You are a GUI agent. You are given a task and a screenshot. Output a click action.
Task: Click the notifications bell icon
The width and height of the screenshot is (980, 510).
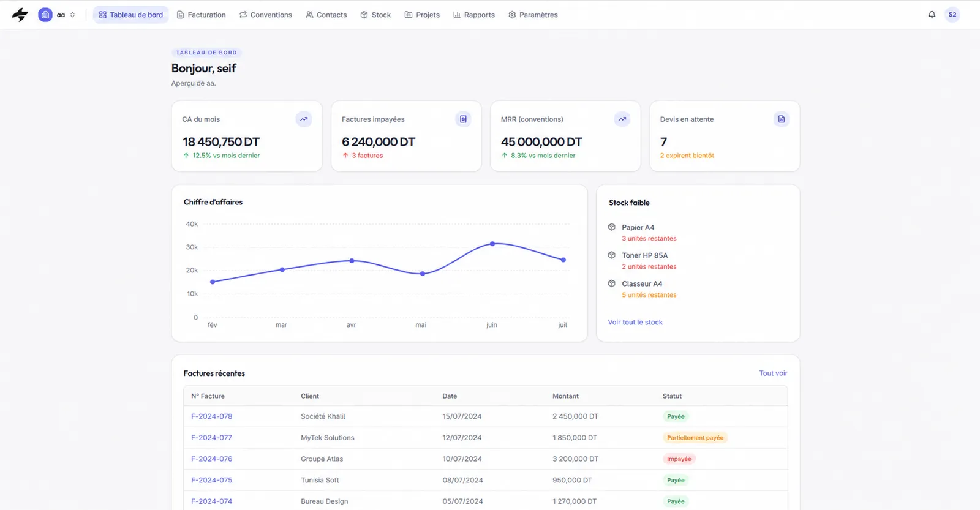pyautogui.click(x=932, y=15)
